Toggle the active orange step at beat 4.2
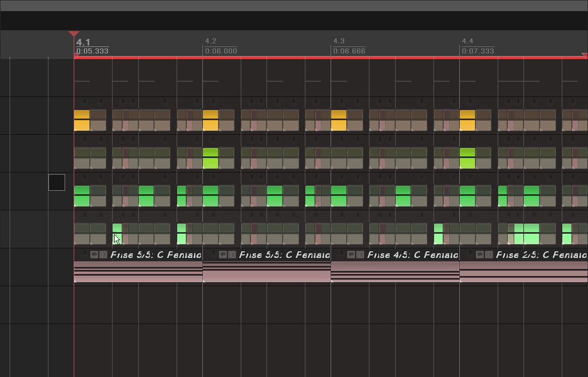Image resolution: width=588 pixels, height=377 pixels. [x=210, y=120]
